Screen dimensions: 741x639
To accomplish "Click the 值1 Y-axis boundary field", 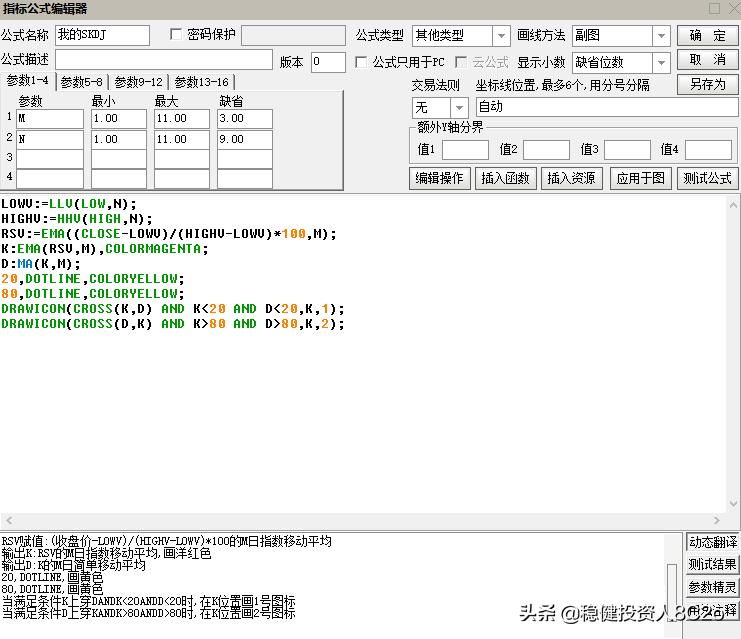I will tap(465, 150).
